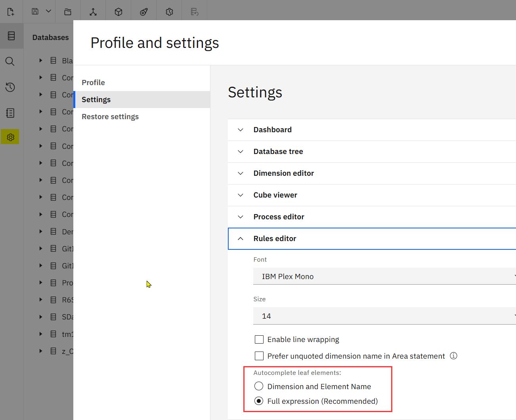Click the cube icon in top toolbar

(x=118, y=11)
